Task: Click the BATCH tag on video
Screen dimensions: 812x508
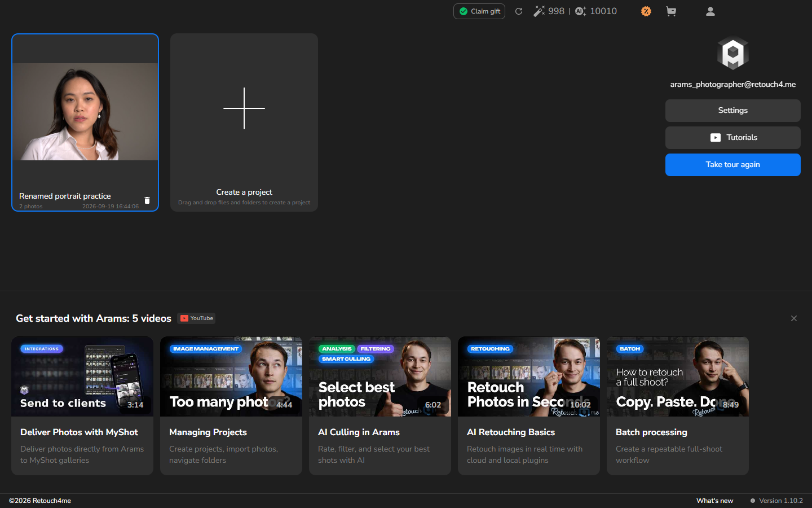Action: coord(630,349)
